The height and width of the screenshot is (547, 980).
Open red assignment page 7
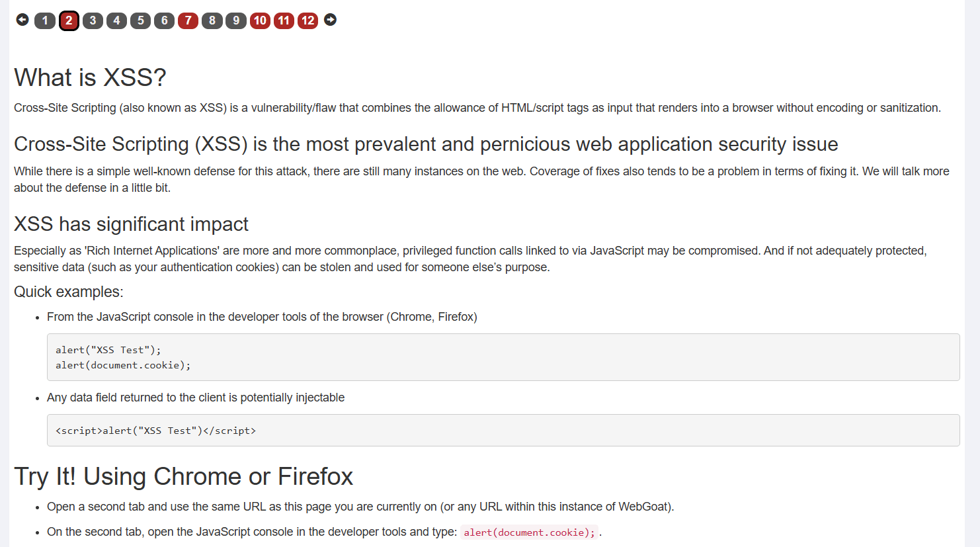click(188, 21)
